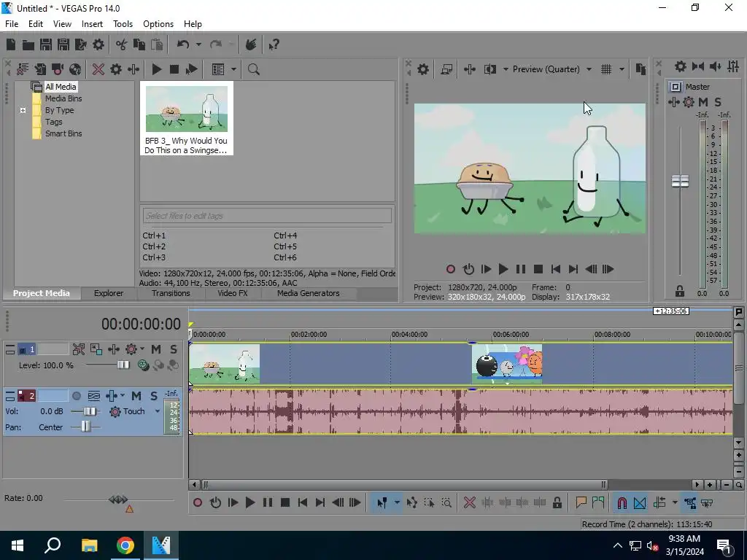Open Touch automation mode dropdown on track 2
Viewport: 747px width, 560px height.
point(158,411)
